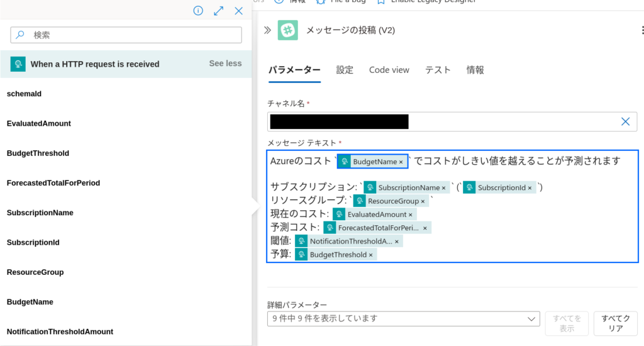Click the すべてクリア button
Screen dimensions: 644x346
(x=615, y=323)
